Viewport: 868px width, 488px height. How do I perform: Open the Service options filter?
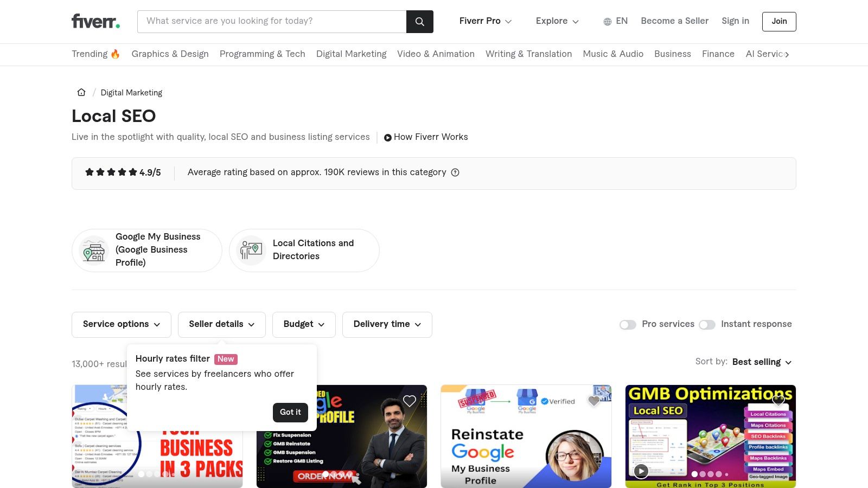(x=121, y=324)
